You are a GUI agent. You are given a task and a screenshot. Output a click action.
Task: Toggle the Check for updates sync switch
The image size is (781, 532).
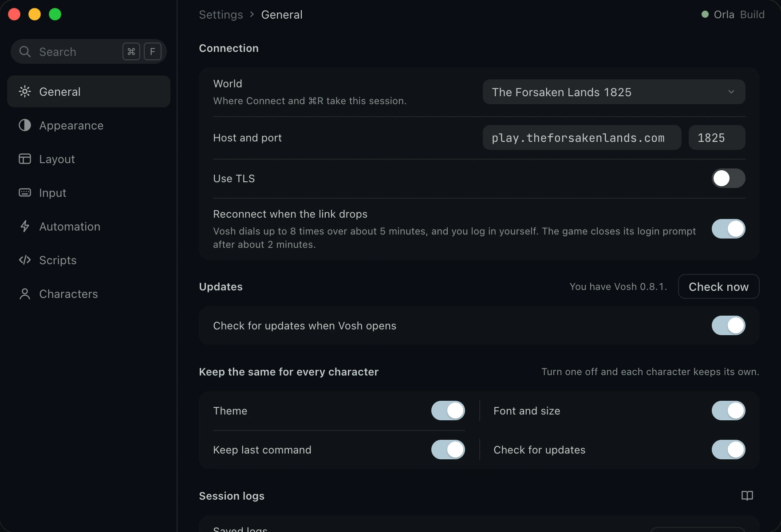click(729, 450)
